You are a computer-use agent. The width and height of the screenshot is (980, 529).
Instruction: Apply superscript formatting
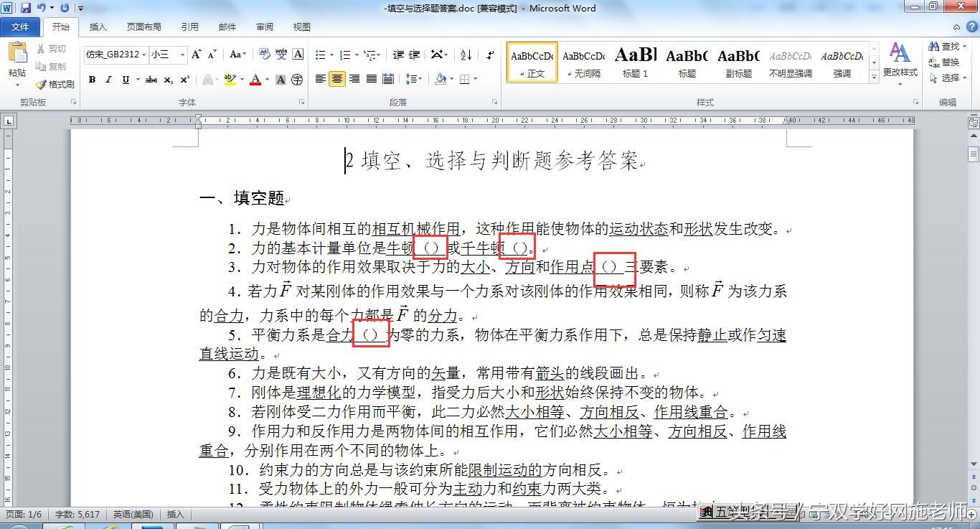click(185, 80)
